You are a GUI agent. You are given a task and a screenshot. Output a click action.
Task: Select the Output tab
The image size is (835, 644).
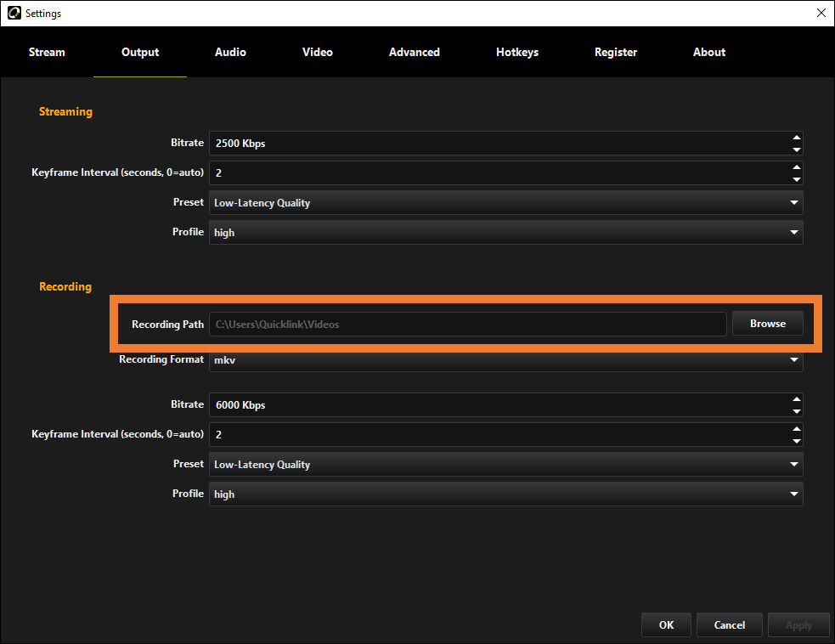tap(140, 52)
